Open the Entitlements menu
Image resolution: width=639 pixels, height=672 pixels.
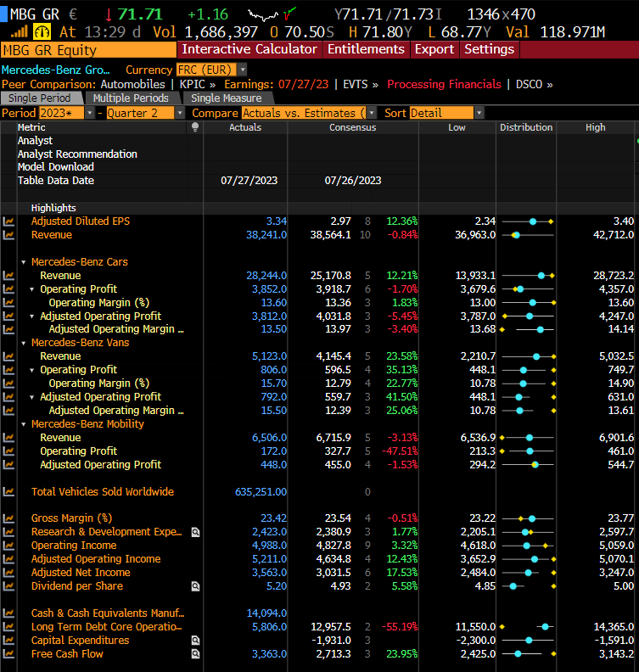pos(366,49)
